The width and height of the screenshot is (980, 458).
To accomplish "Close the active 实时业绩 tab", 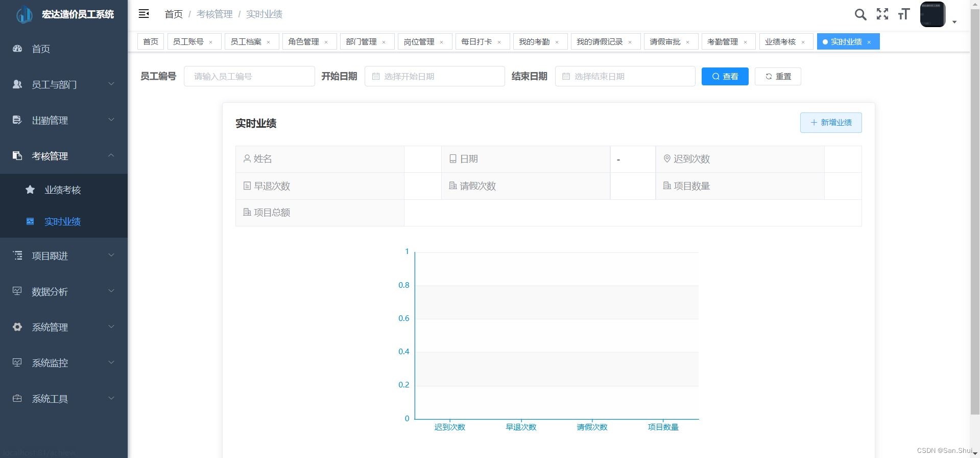I will [869, 42].
